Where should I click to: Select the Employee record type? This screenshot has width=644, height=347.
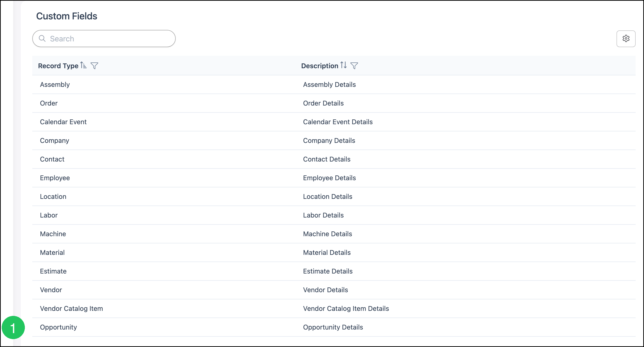click(x=55, y=178)
